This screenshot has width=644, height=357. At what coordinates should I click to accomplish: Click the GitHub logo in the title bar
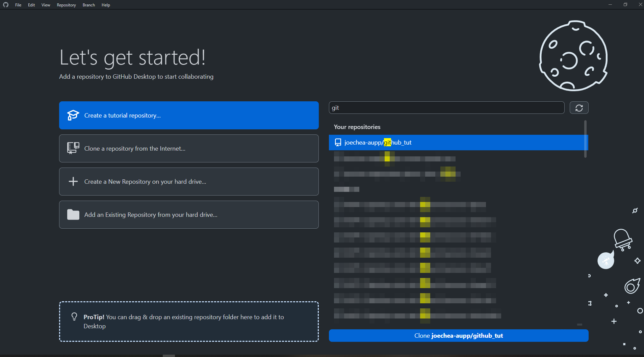point(5,5)
